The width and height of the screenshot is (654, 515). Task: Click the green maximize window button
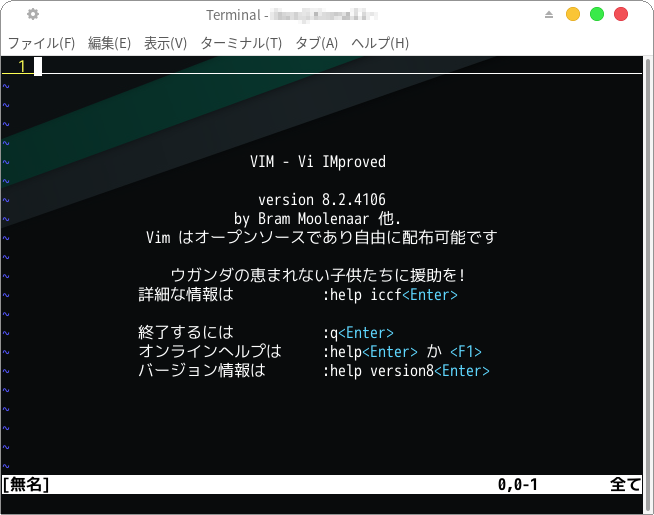[x=597, y=14]
